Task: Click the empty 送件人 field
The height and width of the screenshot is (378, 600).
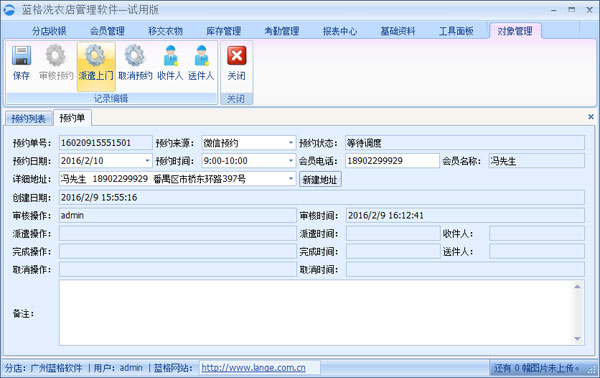Action: pyautogui.click(x=537, y=251)
